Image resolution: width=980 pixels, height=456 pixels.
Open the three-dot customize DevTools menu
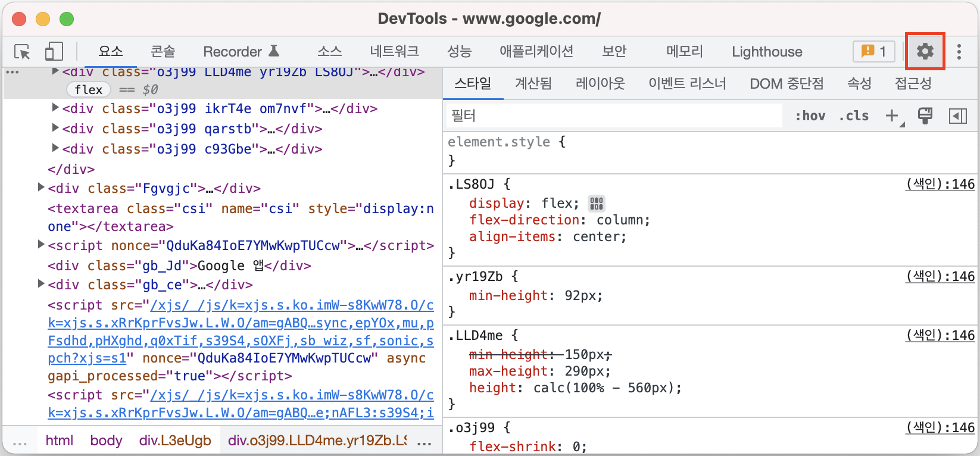pos(959,52)
